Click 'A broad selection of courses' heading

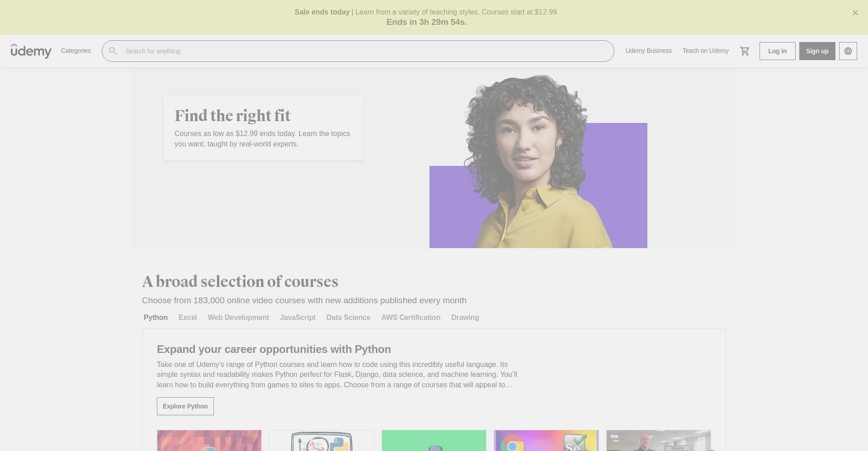pyautogui.click(x=240, y=282)
